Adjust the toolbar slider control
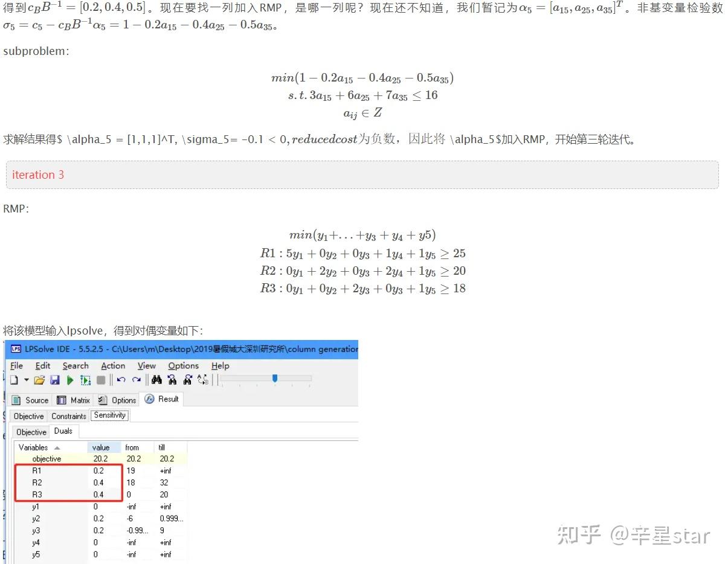 coord(275,378)
